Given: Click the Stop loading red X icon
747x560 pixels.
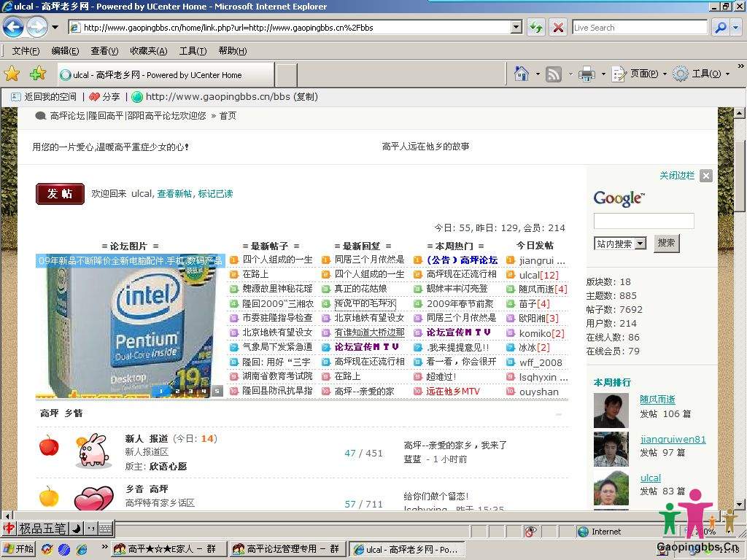Looking at the screenshot, I should (558, 28).
